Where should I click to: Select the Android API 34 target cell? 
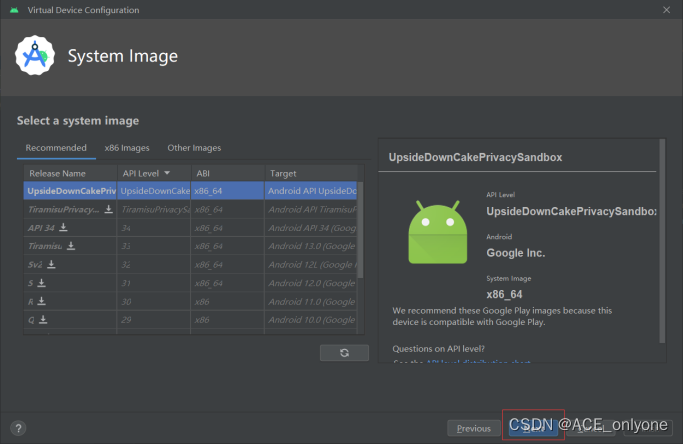tap(311, 228)
